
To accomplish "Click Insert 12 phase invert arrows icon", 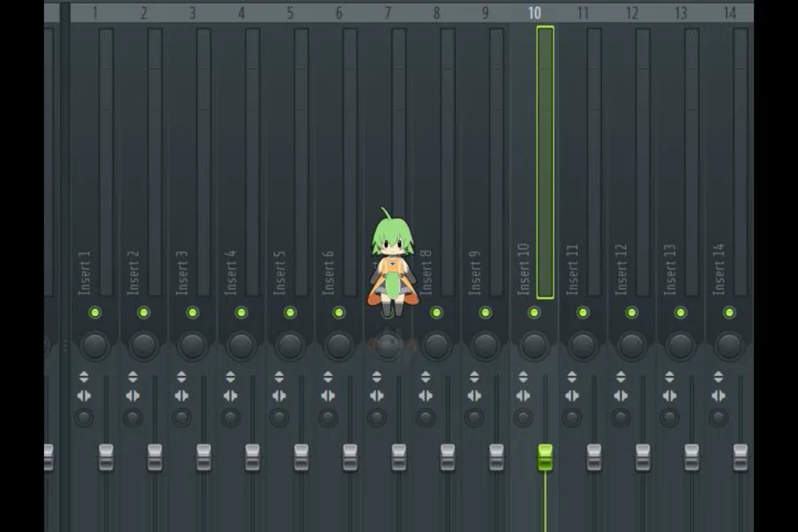I will point(621,377).
